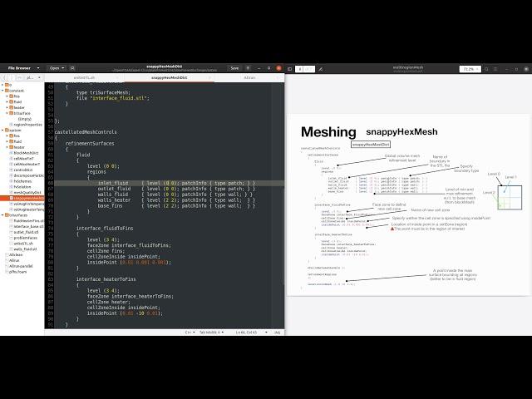Click the snappyHexMeshDict box label in PDF
The width and height of the screenshot is (532, 399).
[371, 145]
